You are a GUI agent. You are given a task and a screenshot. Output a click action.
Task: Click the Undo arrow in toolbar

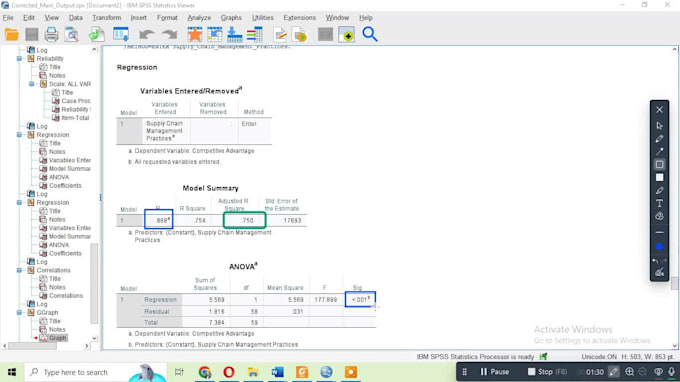pyautogui.click(x=147, y=34)
